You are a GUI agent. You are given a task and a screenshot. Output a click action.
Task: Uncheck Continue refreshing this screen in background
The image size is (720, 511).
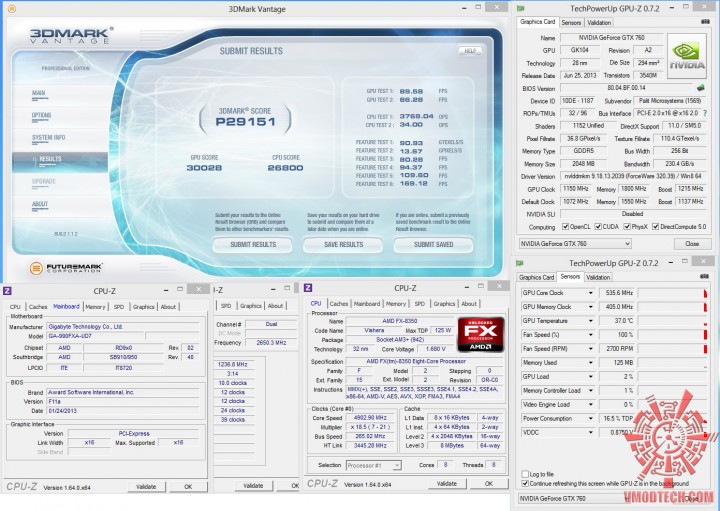coord(525,483)
